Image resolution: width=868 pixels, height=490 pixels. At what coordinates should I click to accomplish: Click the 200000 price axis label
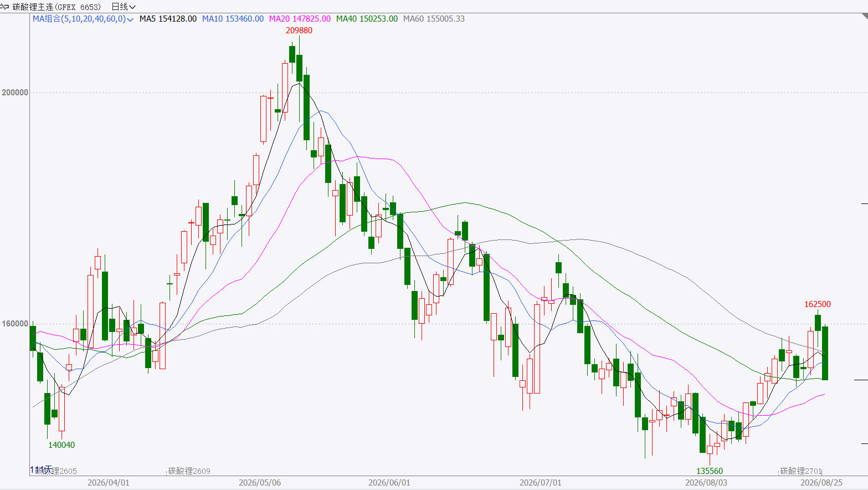coord(15,93)
